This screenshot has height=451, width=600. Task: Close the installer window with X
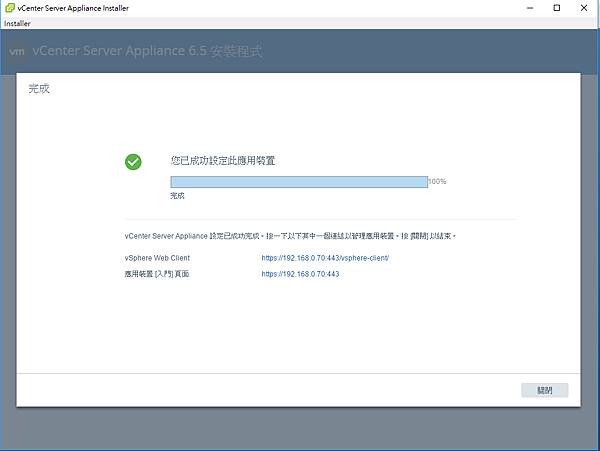pyautogui.click(x=584, y=8)
